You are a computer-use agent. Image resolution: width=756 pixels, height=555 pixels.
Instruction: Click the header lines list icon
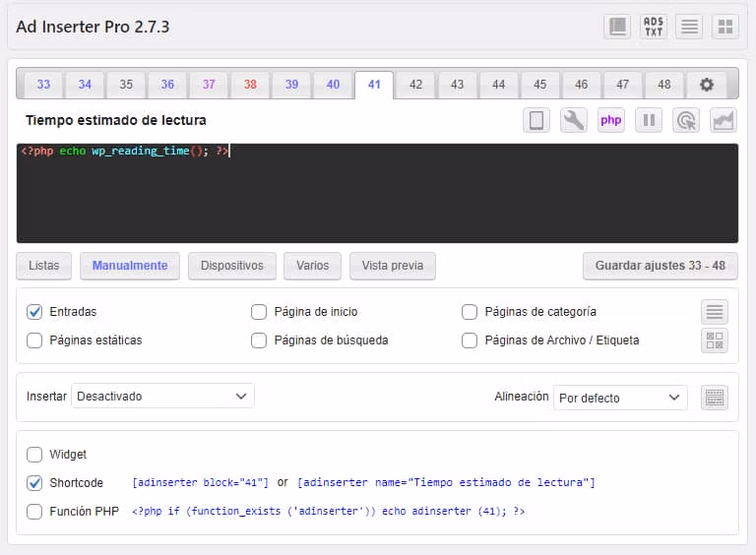pos(689,27)
